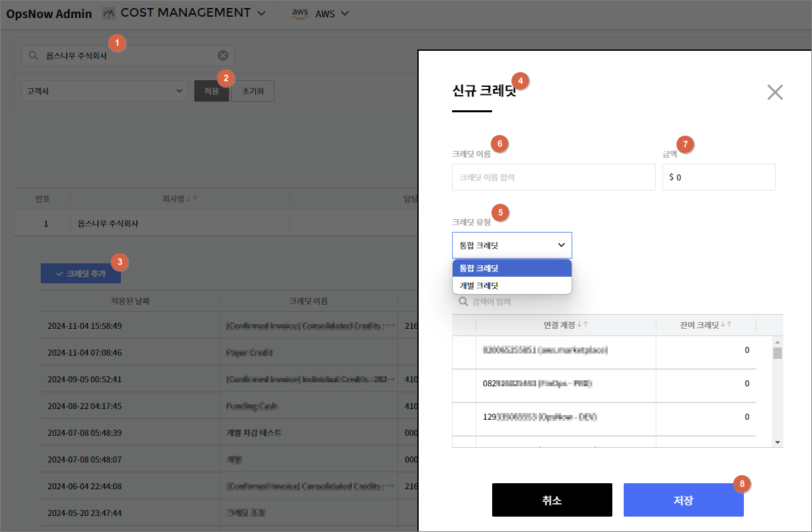Focus the 옵스나우 주식회사 search box

click(x=128, y=55)
